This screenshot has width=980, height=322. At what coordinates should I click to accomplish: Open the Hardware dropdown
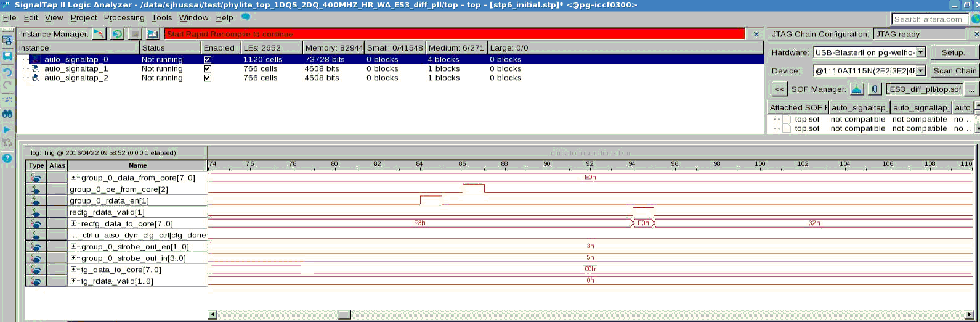(x=920, y=52)
